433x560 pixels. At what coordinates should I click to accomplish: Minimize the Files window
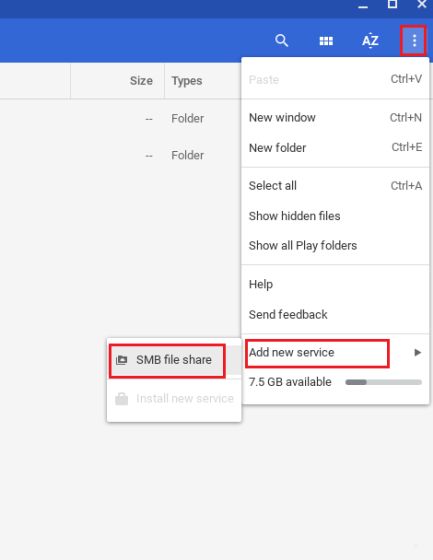coord(363,6)
